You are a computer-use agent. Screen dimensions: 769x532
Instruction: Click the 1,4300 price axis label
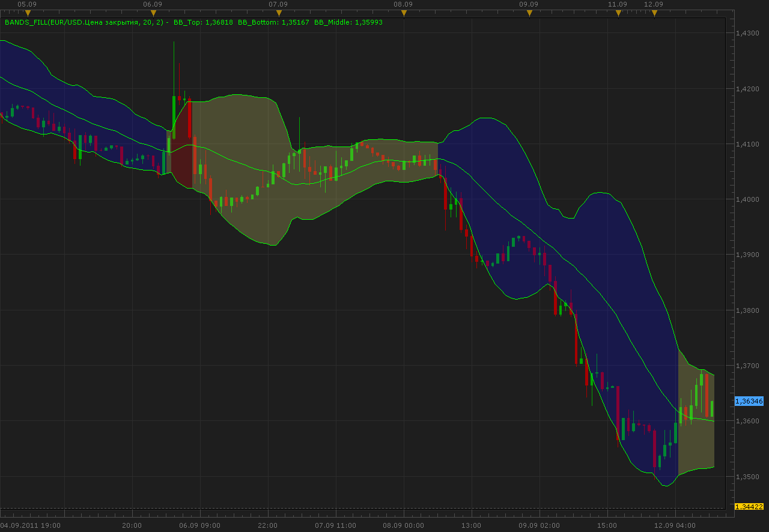point(748,34)
